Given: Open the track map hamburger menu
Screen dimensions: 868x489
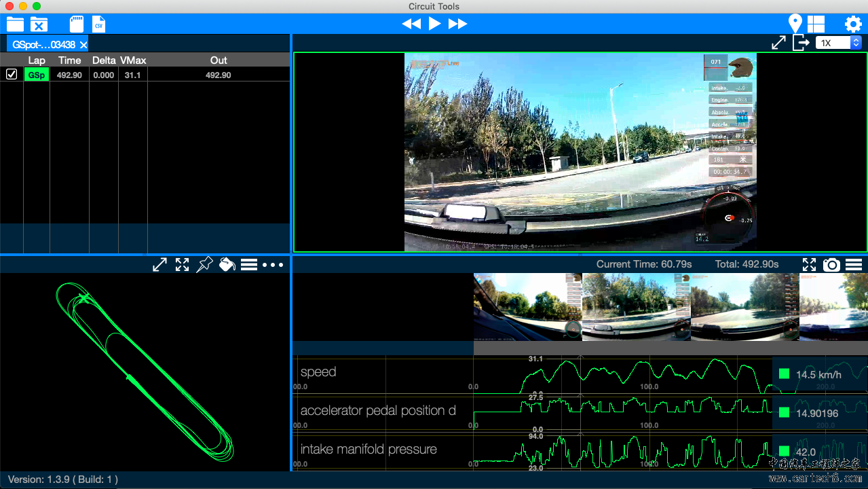Looking at the screenshot, I should tap(249, 265).
